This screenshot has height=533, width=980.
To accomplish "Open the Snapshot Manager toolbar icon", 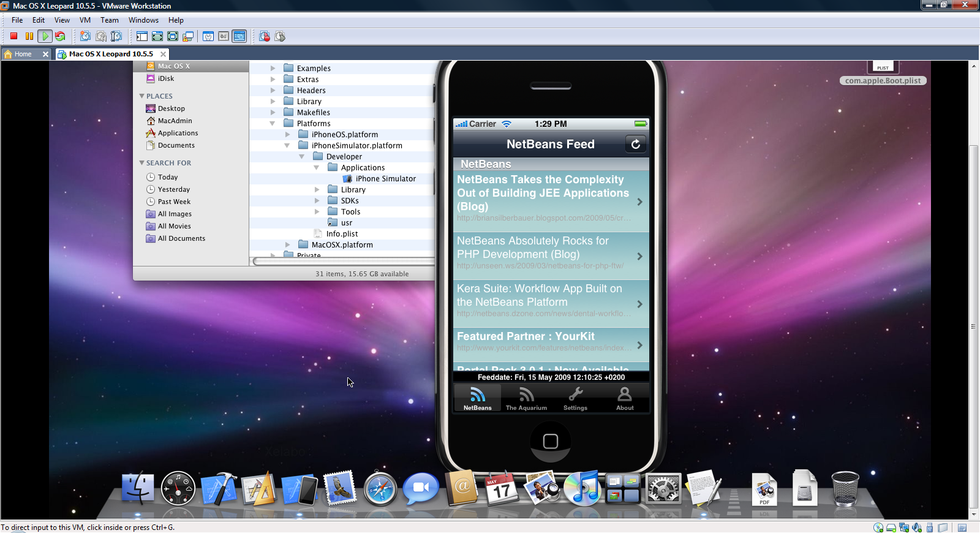I will pyautogui.click(x=116, y=36).
